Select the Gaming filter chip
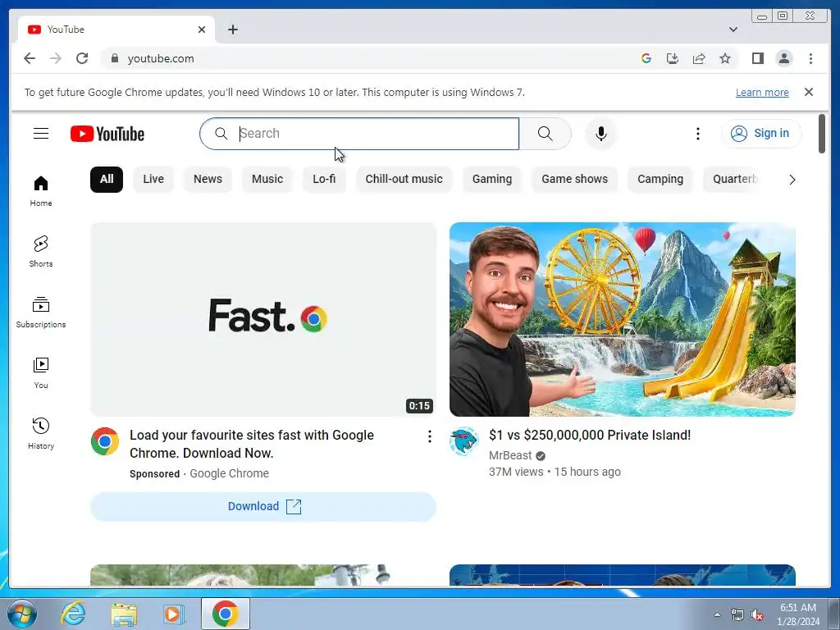 tap(492, 179)
